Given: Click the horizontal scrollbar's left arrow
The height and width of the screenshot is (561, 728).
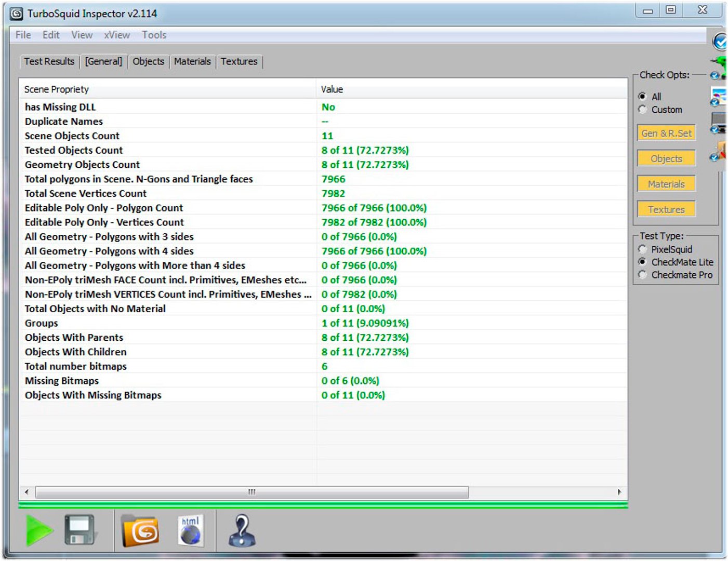Looking at the screenshot, I should coord(27,491).
